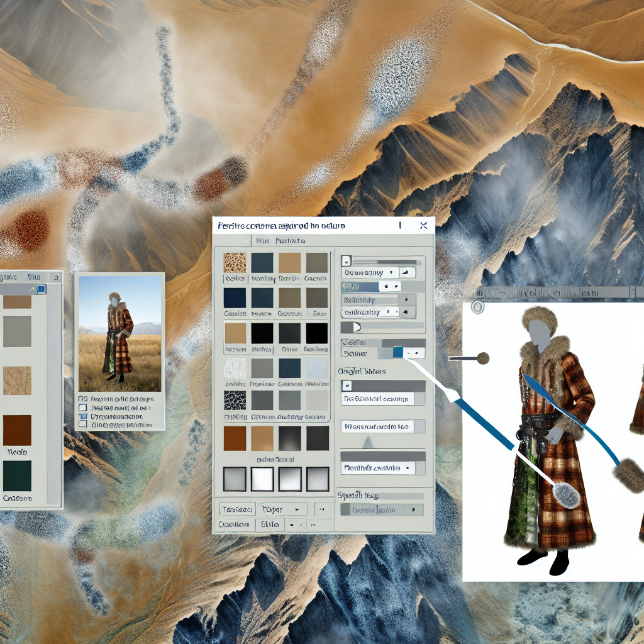The width and height of the screenshot is (644, 644).
Task: Click the circular target icon on the canvas corner
Action: click(x=477, y=307)
